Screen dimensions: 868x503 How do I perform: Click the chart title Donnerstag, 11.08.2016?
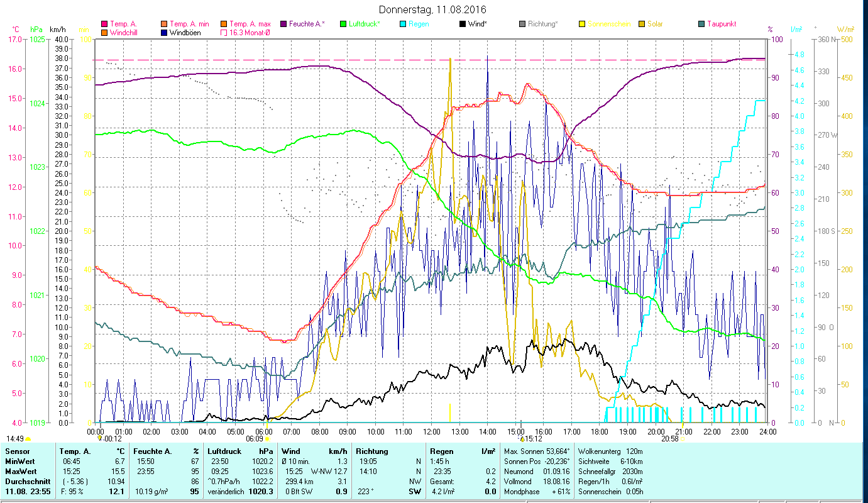pyautogui.click(x=433, y=9)
